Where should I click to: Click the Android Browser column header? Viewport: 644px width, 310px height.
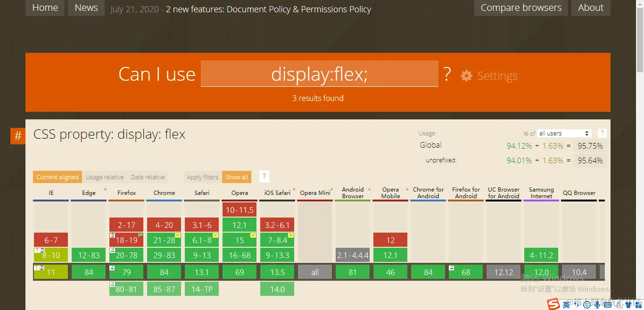click(x=353, y=193)
